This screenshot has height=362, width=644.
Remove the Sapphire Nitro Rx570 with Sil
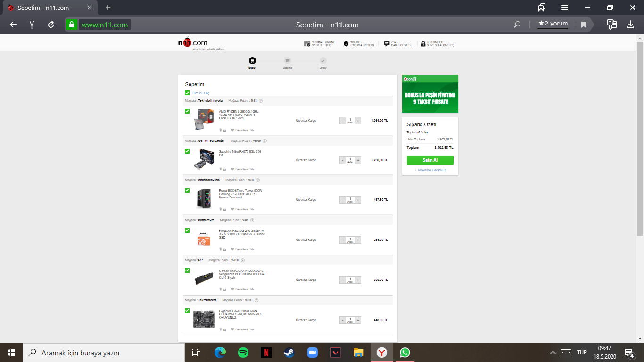(223, 169)
